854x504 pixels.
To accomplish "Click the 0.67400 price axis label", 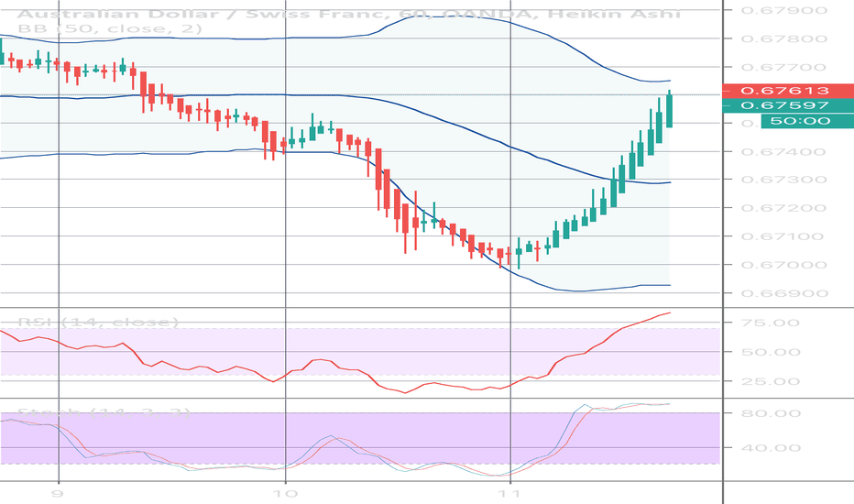I will click(784, 151).
